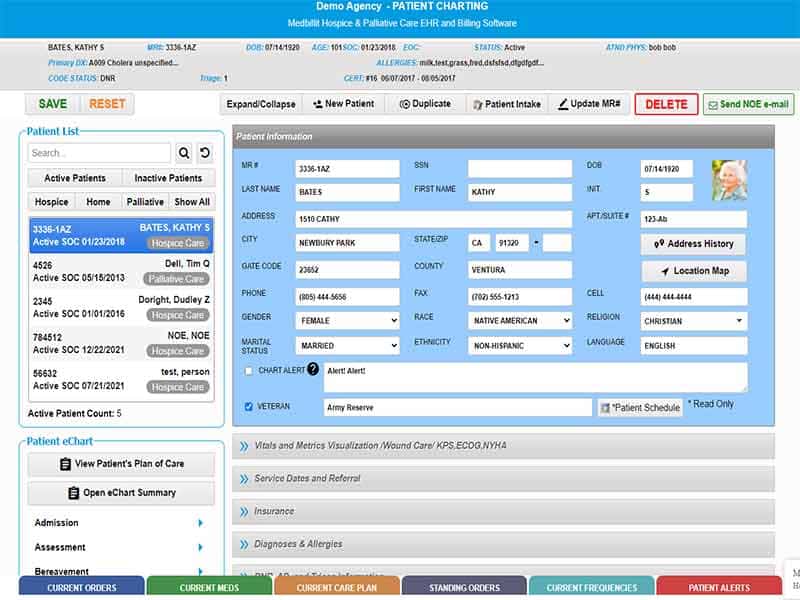
Task: Click the refresh icon beside patient search
Action: [205, 153]
